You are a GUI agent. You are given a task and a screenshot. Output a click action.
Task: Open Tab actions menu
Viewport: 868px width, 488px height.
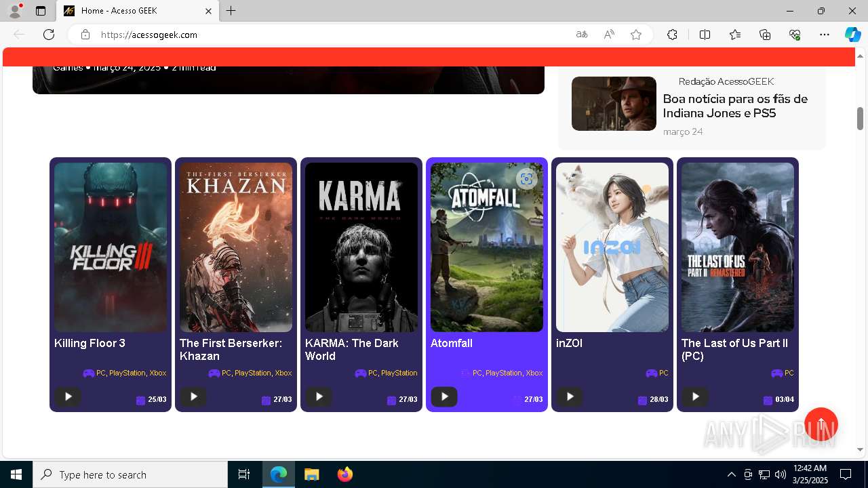[x=41, y=11]
